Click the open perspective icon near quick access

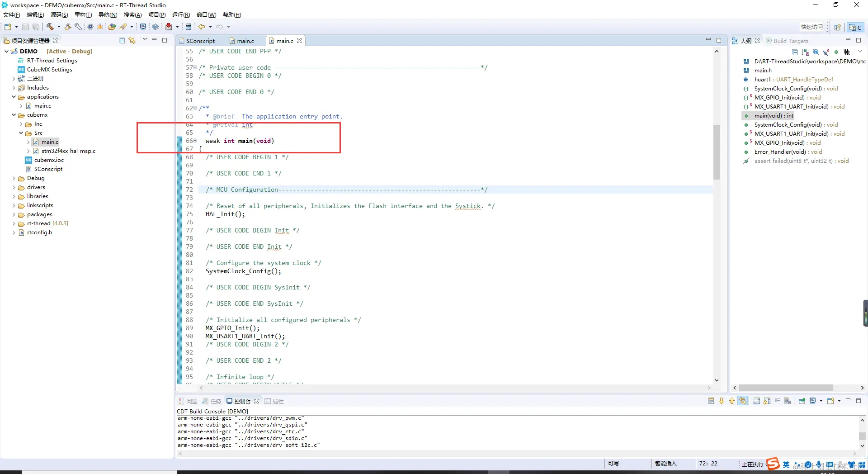[837, 27]
